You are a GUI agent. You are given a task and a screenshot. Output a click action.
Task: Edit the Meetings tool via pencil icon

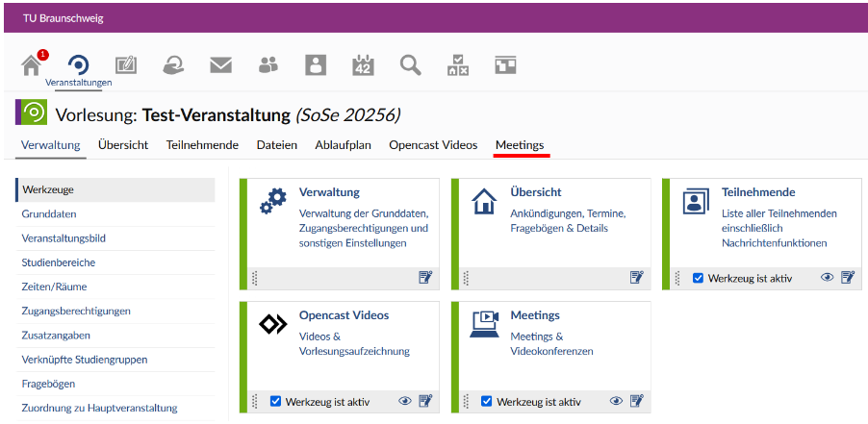click(x=637, y=401)
